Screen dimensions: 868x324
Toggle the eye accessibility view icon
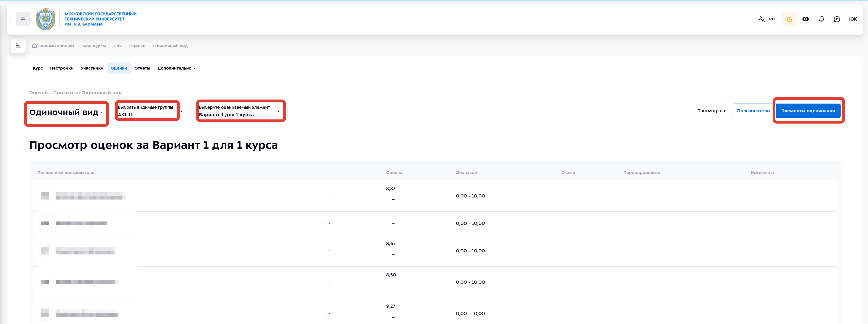click(x=805, y=19)
